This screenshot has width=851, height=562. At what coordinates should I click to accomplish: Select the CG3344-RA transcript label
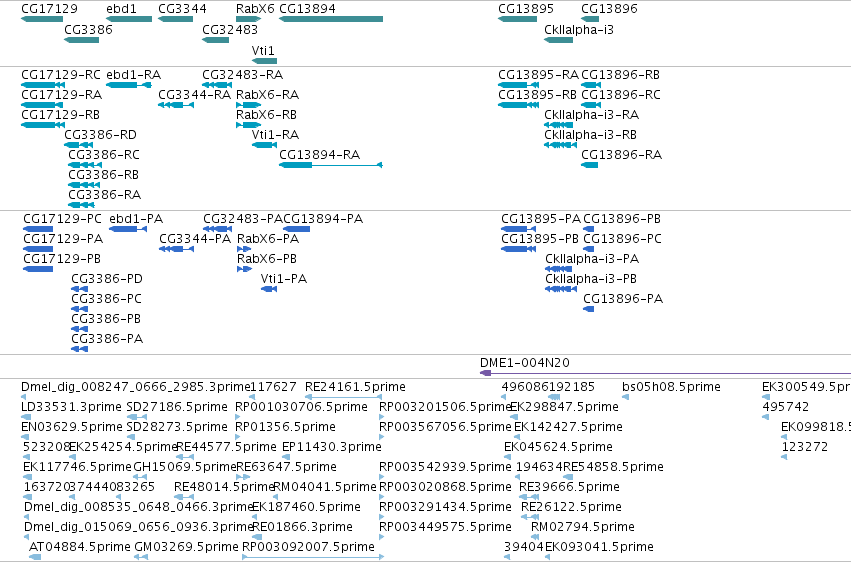pyautogui.click(x=195, y=94)
